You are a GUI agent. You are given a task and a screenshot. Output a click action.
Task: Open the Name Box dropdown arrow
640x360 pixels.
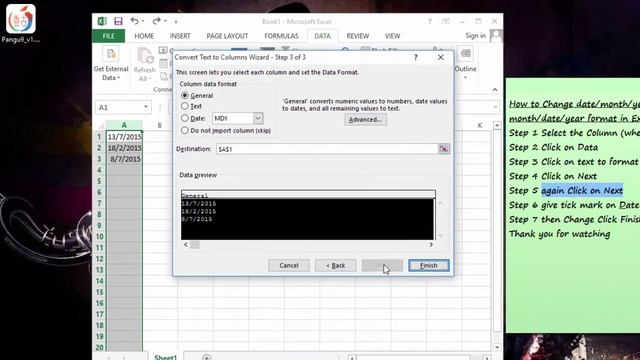(x=145, y=107)
